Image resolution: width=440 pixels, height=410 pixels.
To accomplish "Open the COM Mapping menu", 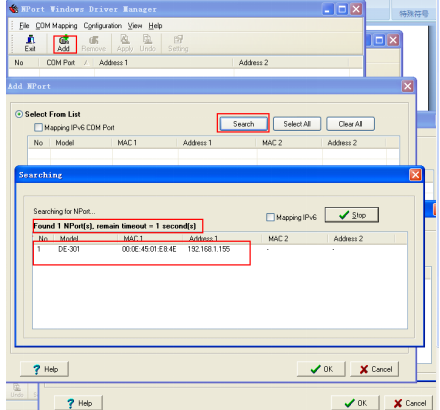I will [x=56, y=26].
